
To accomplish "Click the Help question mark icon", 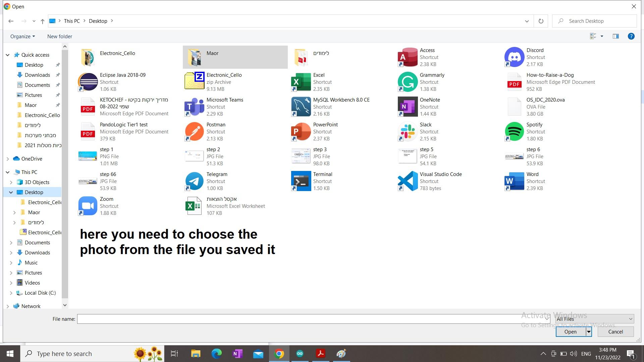I will point(631,36).
